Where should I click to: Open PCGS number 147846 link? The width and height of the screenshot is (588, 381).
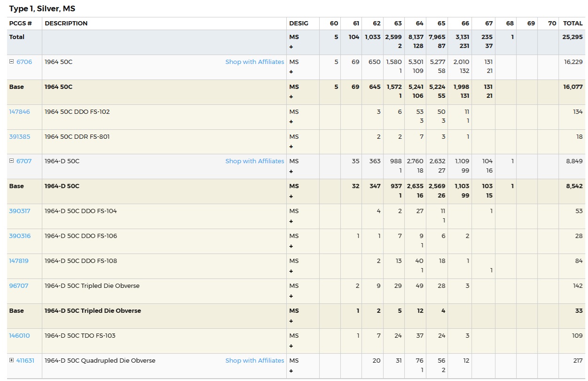(19, 111)
